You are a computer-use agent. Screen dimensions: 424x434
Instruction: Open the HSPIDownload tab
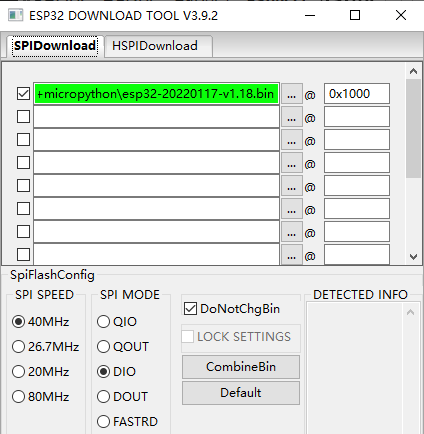pos(158,46)
